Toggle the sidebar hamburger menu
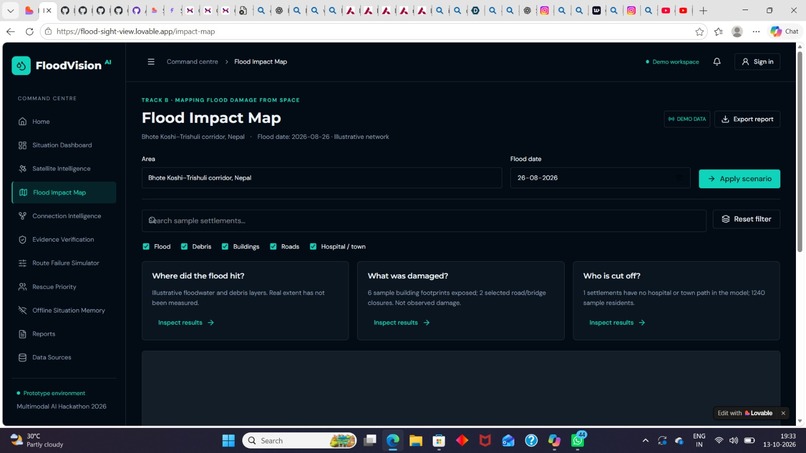 (151, 62)
